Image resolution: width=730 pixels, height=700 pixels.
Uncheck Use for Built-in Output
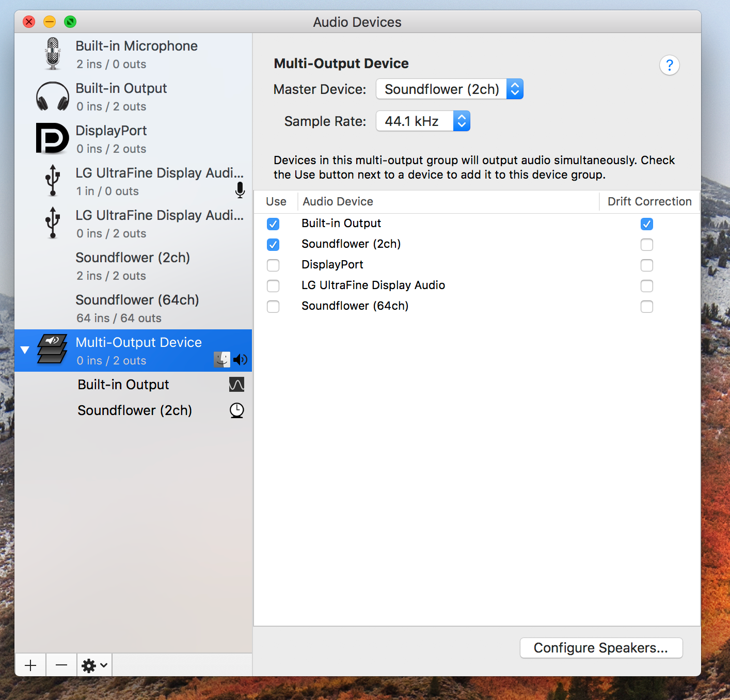(x=273, y=224)
